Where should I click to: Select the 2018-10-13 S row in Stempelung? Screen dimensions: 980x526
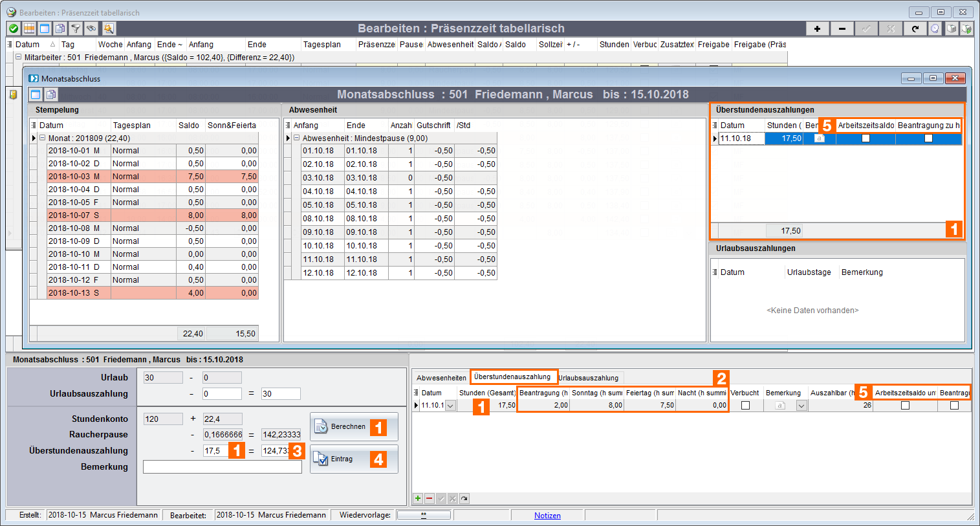click(x=153, y=293)
